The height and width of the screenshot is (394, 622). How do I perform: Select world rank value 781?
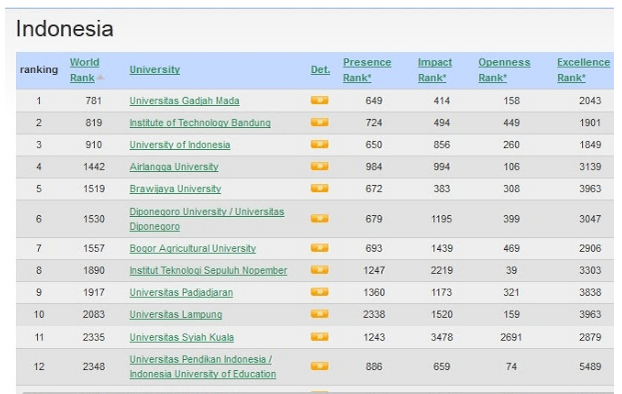94,101
